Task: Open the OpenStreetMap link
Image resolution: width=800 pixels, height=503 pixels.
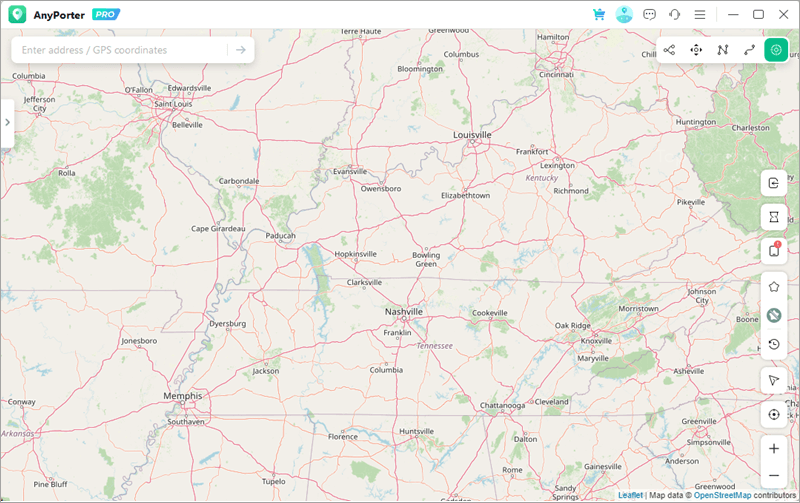Action: [722, 495]
